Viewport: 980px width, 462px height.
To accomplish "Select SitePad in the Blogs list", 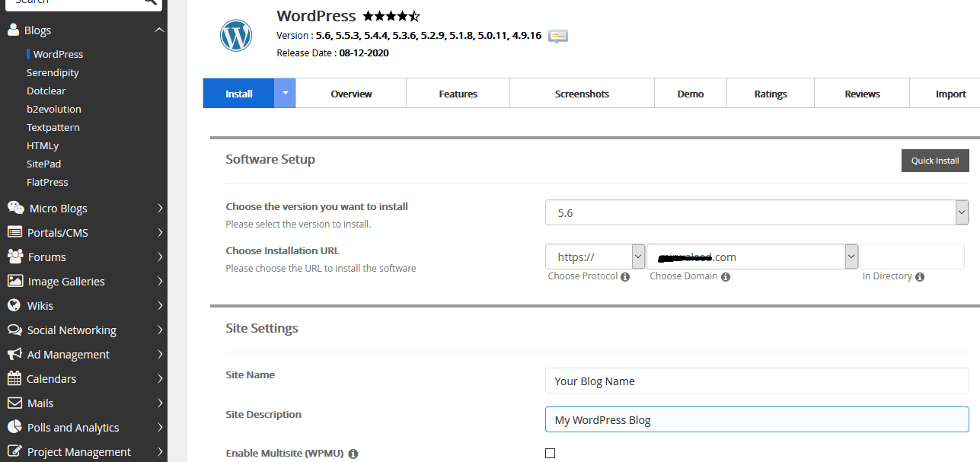I will coord(43,164).
